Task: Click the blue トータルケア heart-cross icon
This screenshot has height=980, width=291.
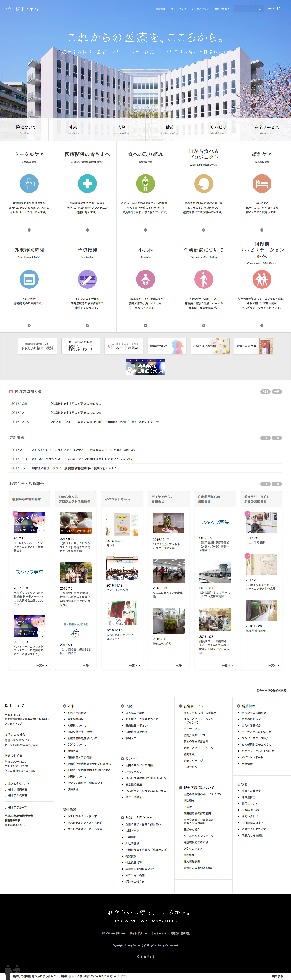Action: 29,184
